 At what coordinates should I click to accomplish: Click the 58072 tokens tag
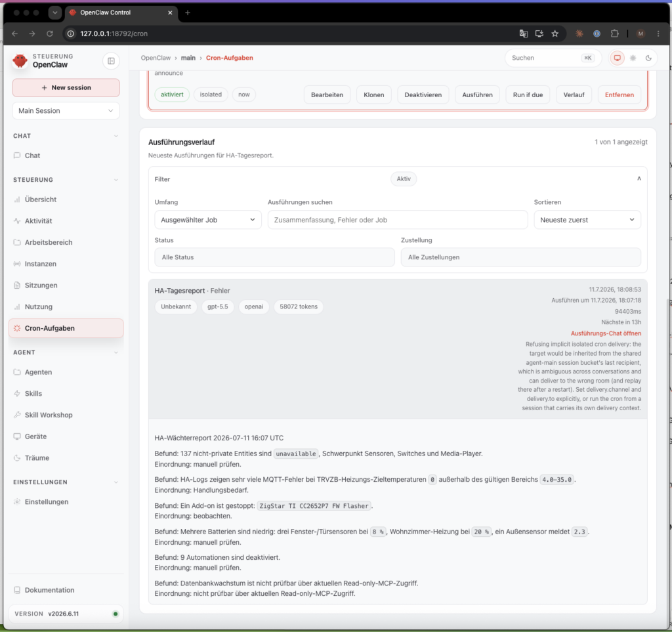(299, 306)
